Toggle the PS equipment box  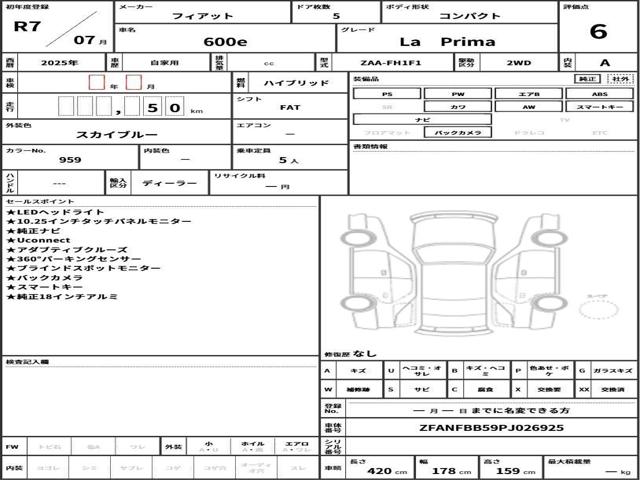[x=387, y=94]
